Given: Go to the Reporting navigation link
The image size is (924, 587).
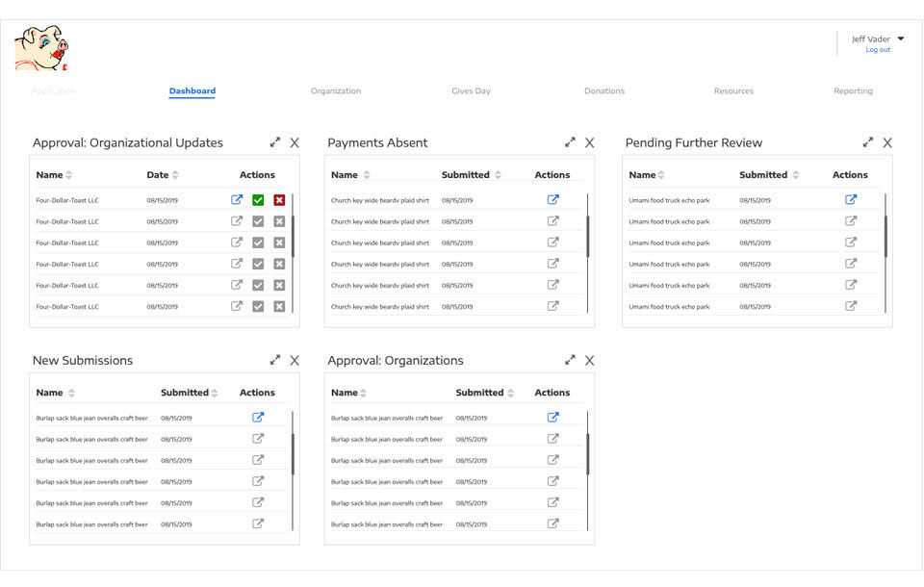Looking at the screenshot, I should (853, 91).
